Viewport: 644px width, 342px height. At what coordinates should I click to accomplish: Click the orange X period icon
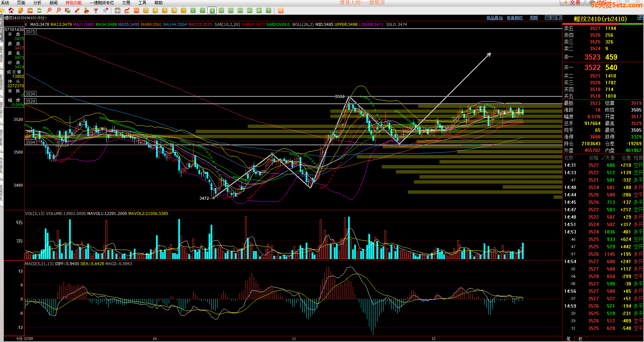pos(184,10)
